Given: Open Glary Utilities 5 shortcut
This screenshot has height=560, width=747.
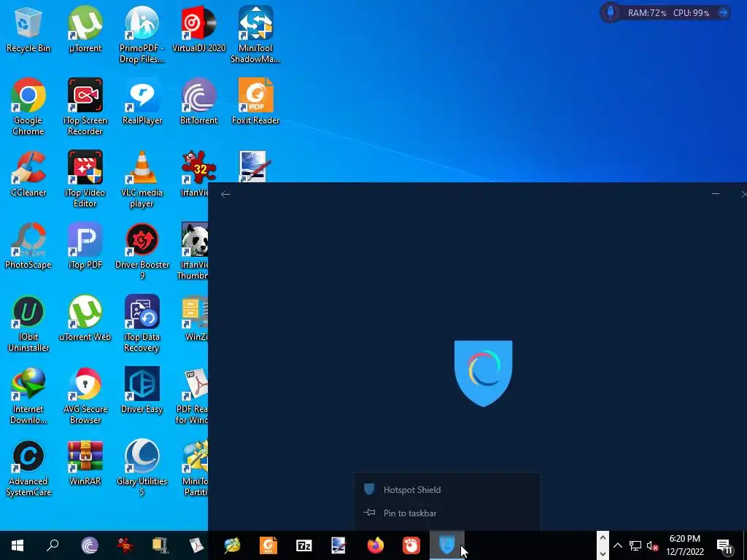Looking at the screenshot, I should (142, 468).
